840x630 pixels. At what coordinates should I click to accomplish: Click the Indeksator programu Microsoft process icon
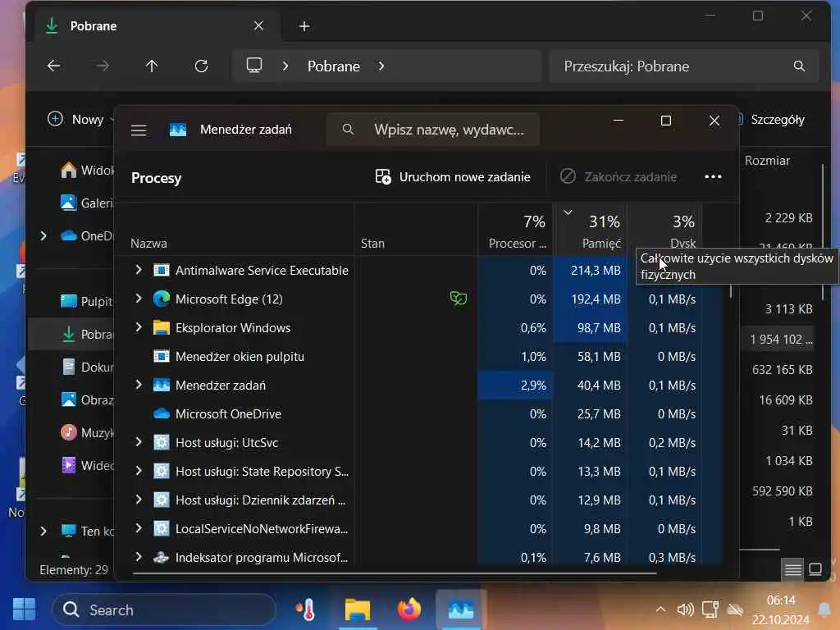(162, 557)
